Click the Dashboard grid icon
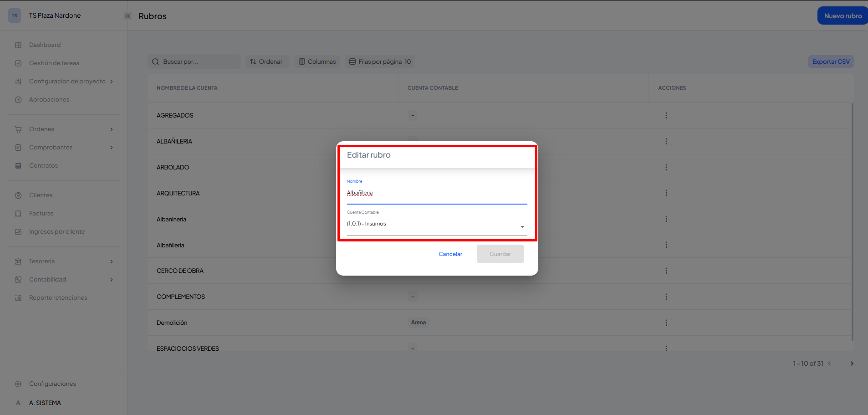 tap(18, 45)
